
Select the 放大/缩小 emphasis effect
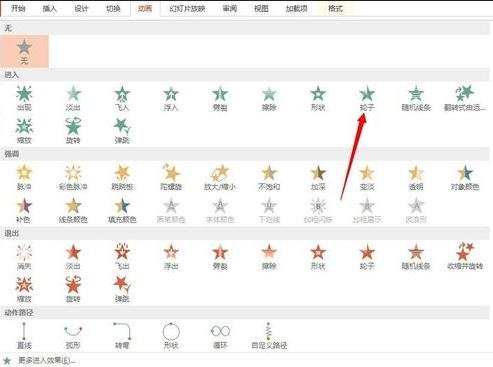coord(220,177)
